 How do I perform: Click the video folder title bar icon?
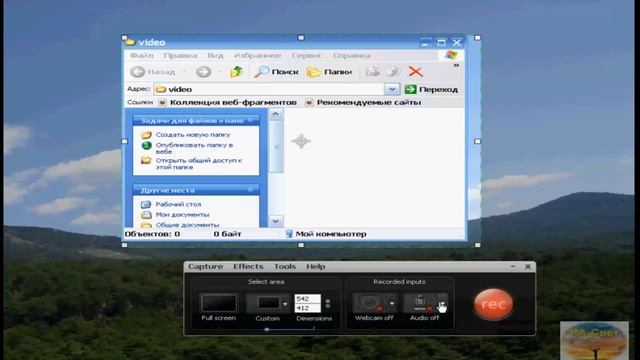130,41
